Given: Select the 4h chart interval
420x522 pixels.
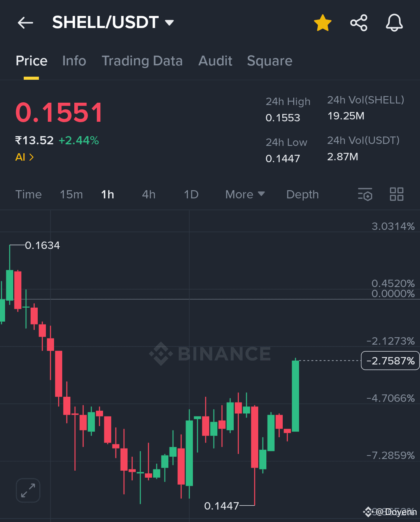Looking at the screenshot, I should 149,194.
